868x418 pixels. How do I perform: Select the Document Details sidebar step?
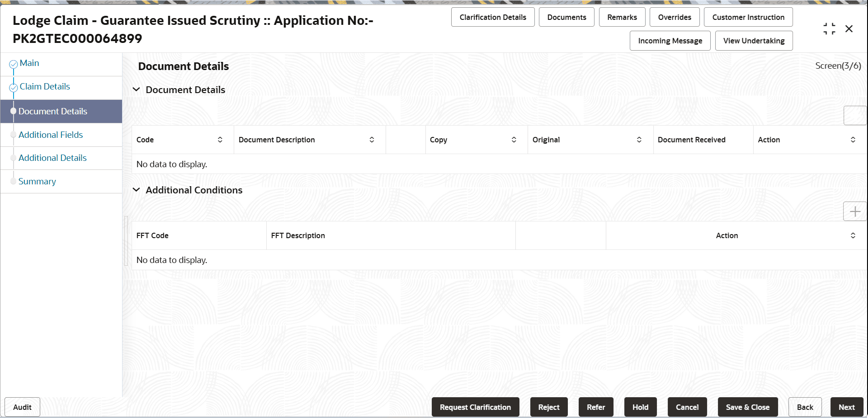click(61, 111)
